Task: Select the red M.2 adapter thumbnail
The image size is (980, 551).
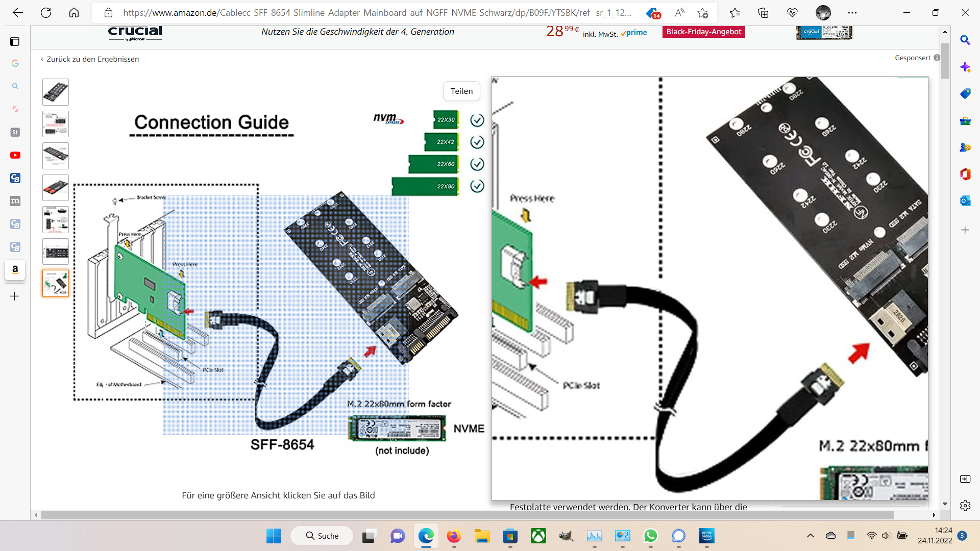Action: [55, 188]
